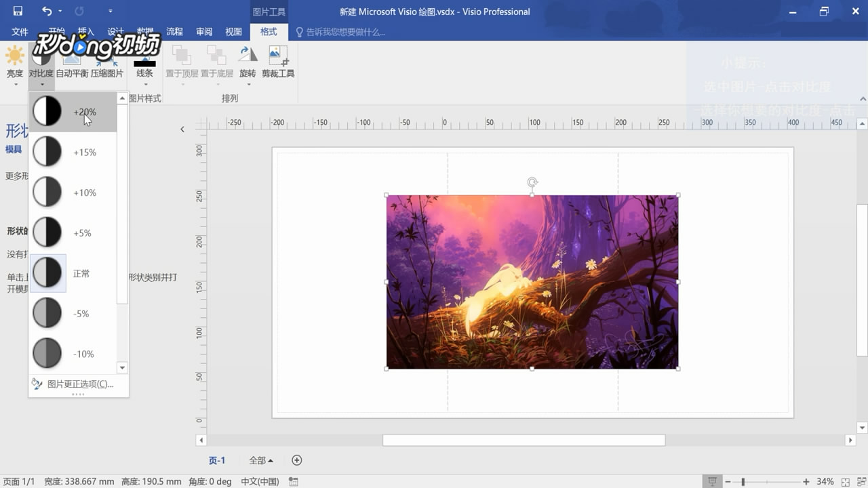
Task: Switch to the 视图 ribbon tab
Action: point(233,32)
